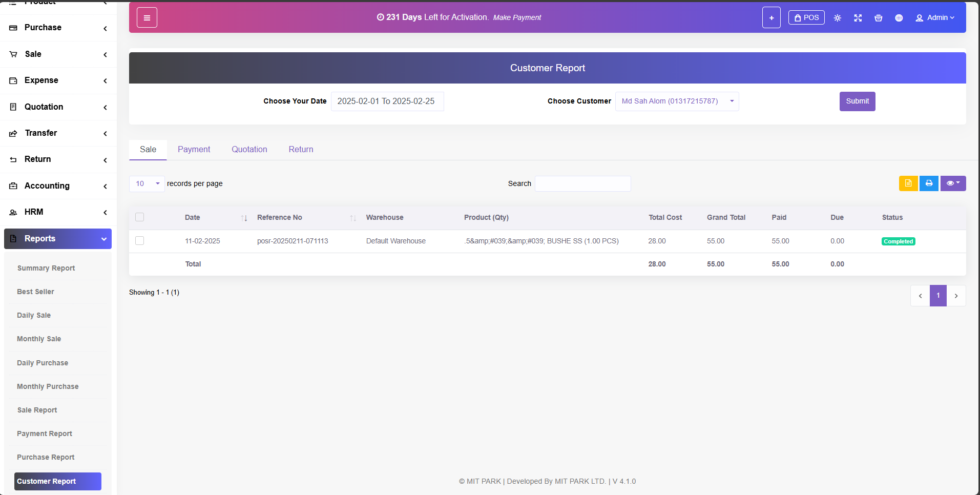Viewport: 980px width, 495px height.
Task: Switch to the Payment tab
Action: click(x=194, y=149)
